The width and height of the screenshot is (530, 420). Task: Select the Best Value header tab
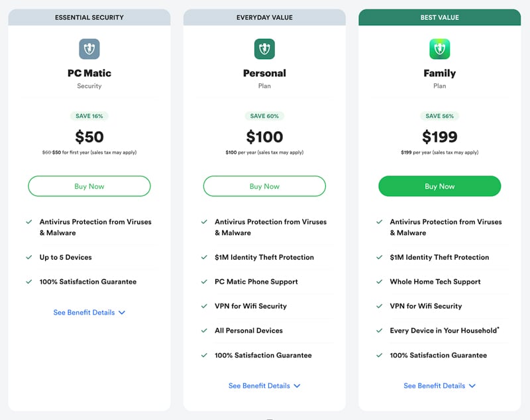(440, 17)
